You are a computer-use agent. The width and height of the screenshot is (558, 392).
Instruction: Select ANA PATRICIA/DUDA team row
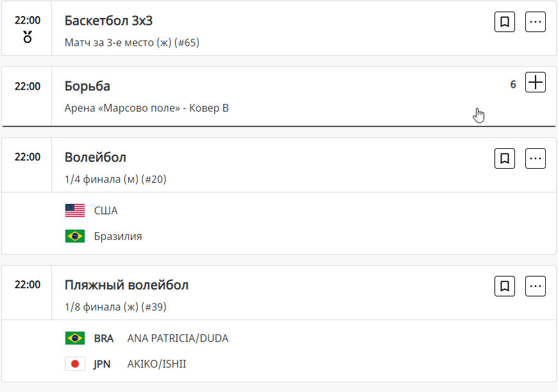tap(178, 338)
